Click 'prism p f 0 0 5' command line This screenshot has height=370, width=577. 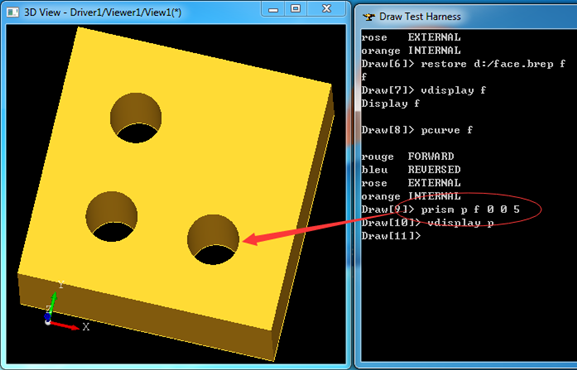(x=440, y=210)
